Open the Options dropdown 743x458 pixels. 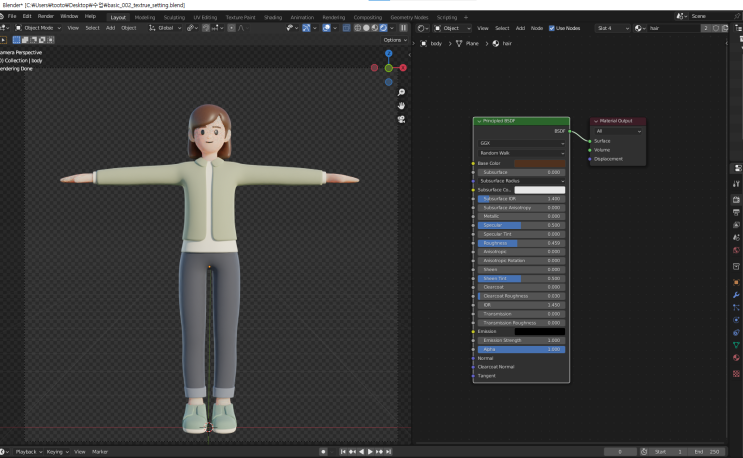pos(395,40)
